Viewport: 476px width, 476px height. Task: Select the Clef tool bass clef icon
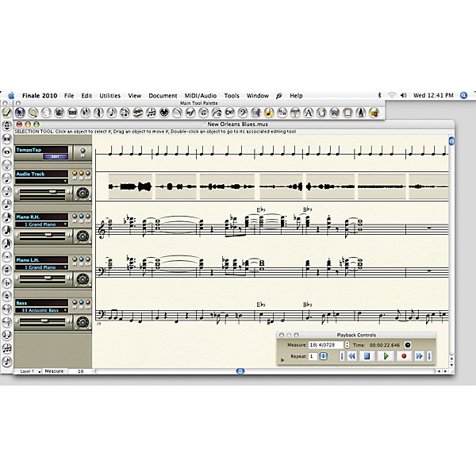243,113
